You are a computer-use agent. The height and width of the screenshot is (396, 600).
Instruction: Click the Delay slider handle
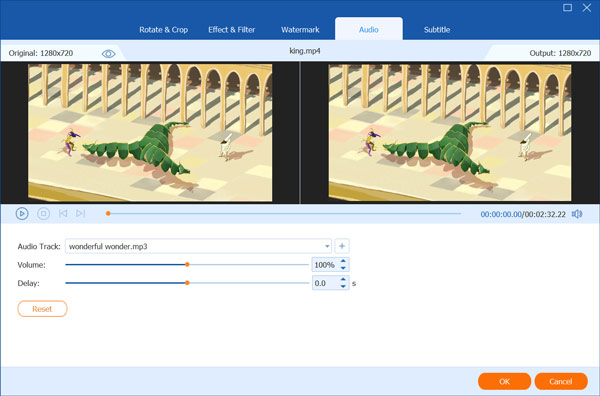point(187,283)
